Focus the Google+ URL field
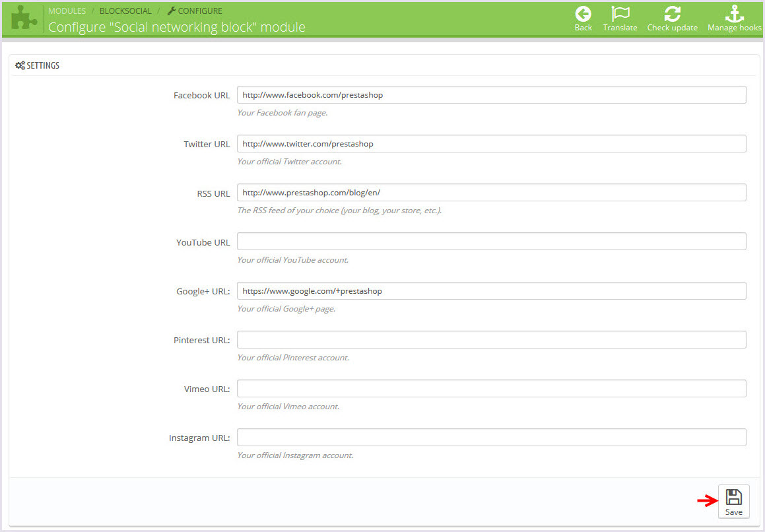Screen dimensions: 765x532 click(x=491, y=291)
